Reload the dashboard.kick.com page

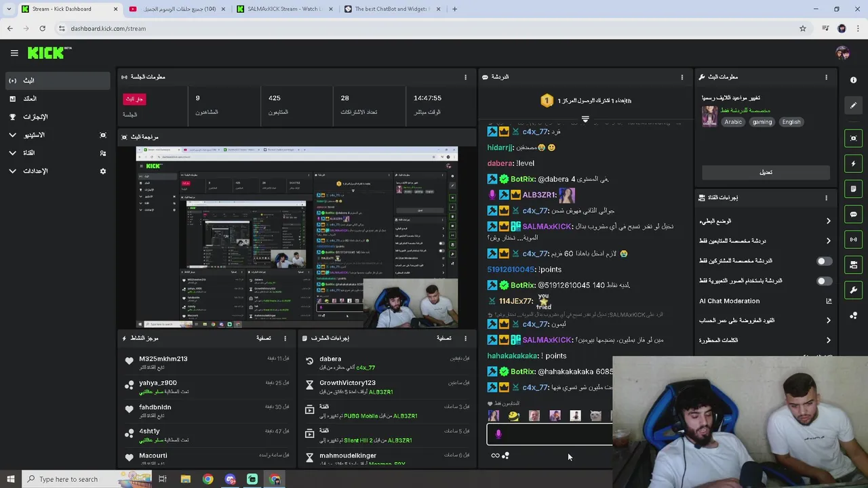coord(42,28)
